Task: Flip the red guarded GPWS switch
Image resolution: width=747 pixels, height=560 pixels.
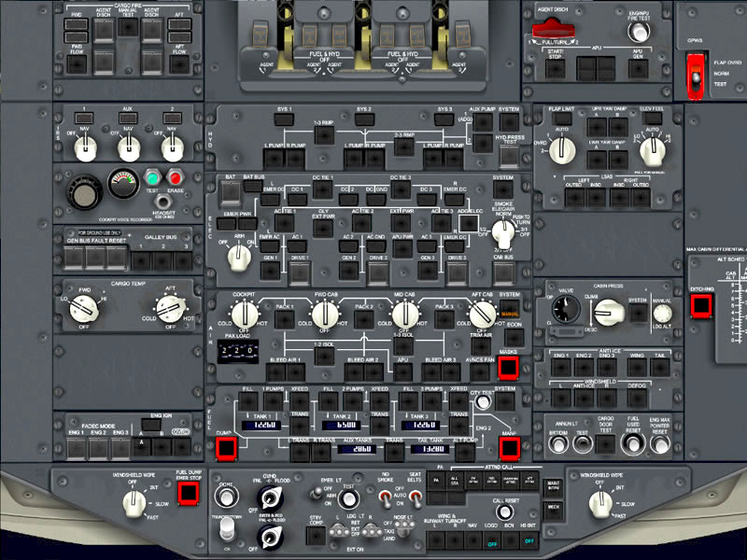Action: (x=696, y=77)
